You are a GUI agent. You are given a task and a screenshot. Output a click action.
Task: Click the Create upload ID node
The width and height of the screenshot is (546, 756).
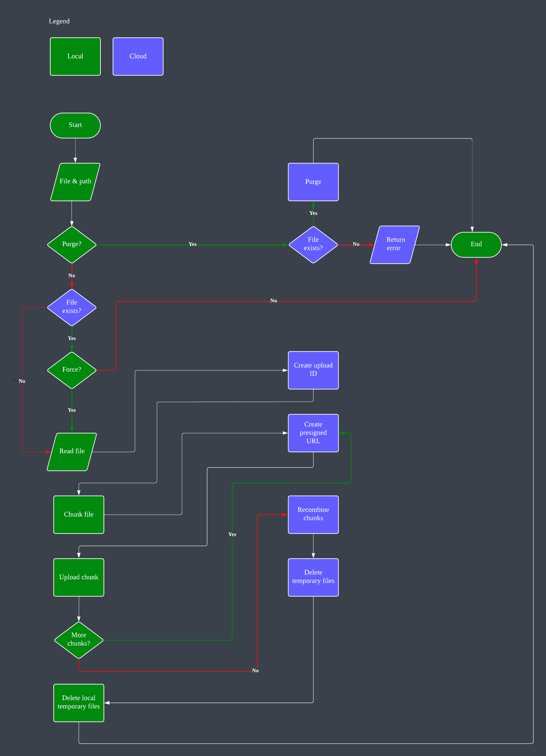313,370
